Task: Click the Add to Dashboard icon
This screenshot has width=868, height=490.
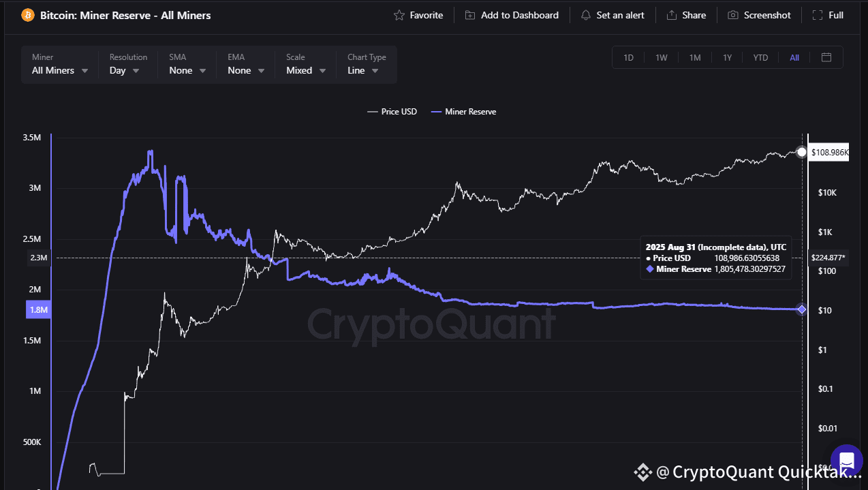Action: click(470, 15)
